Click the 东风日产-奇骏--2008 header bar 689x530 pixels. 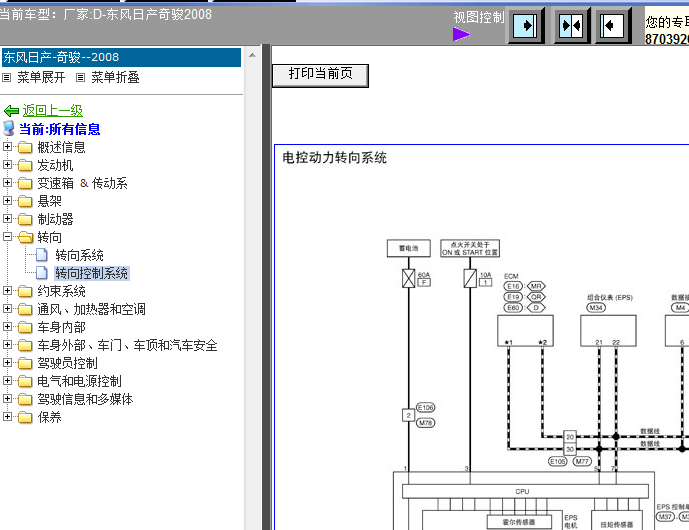[x=121, y=58]
